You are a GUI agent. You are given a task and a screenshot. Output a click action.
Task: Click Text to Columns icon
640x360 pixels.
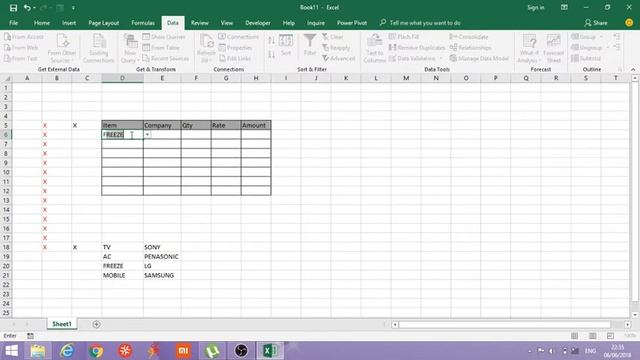tap(374, 48)
